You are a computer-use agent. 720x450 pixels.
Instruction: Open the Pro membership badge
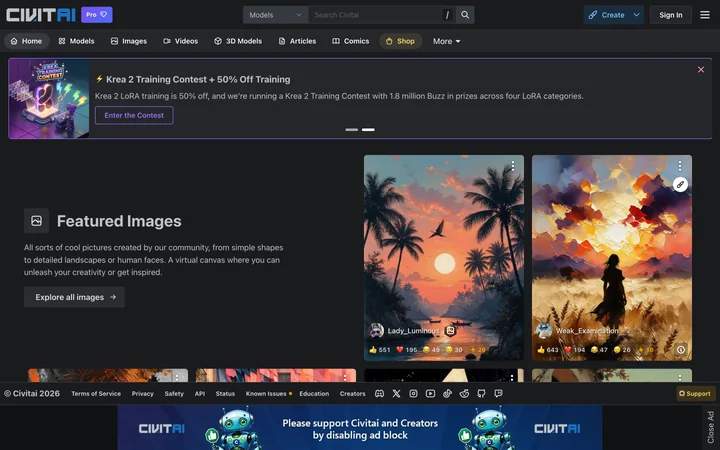point(97,15)
